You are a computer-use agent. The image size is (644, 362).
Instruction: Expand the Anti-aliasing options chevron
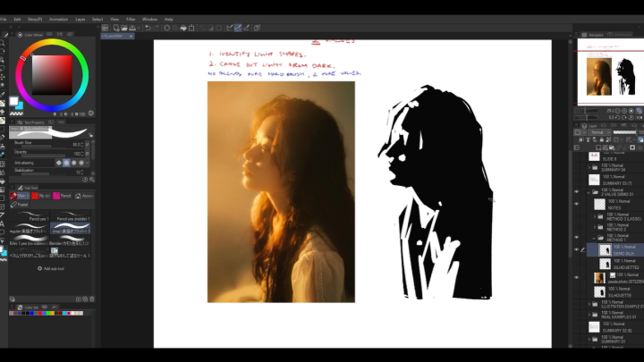tap(88, 163)
